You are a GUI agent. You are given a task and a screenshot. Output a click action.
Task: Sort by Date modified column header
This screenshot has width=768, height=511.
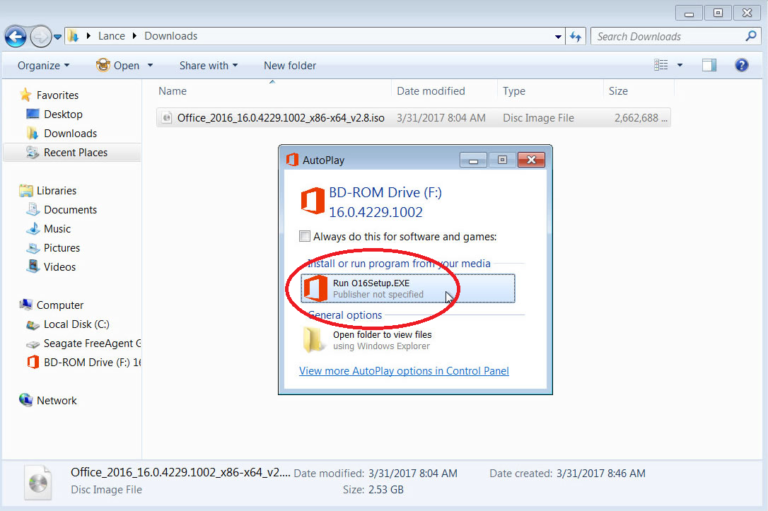tap(430, 91)
